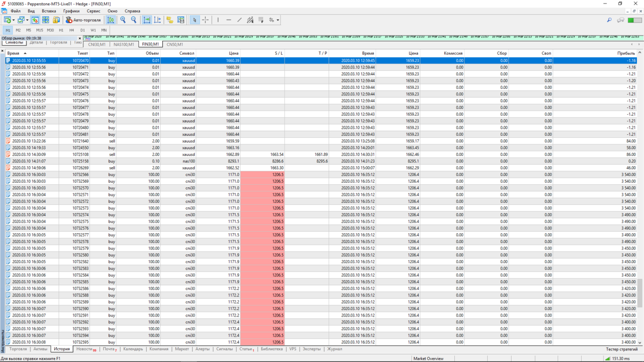The width and height of the screenshot is (644, 362).
Task: Click the vertical scrollbar thumb of history table
Action: (x=640, y=293)
